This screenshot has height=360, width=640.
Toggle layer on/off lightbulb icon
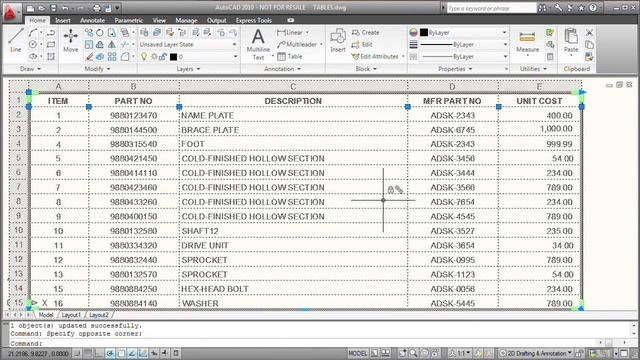point(144,57)
